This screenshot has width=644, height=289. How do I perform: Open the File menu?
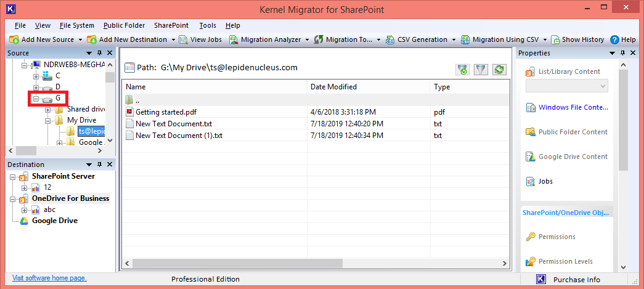[20, 25]
